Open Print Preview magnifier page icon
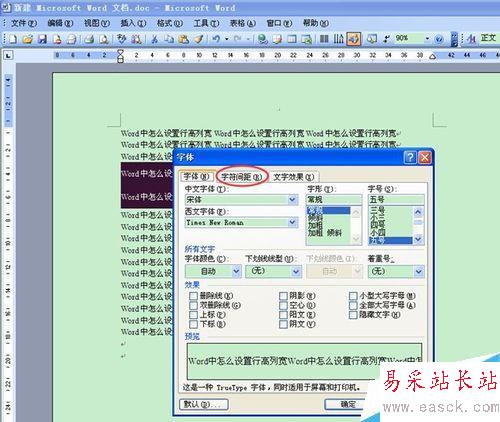The image size is (500, 422). (104, 39)
